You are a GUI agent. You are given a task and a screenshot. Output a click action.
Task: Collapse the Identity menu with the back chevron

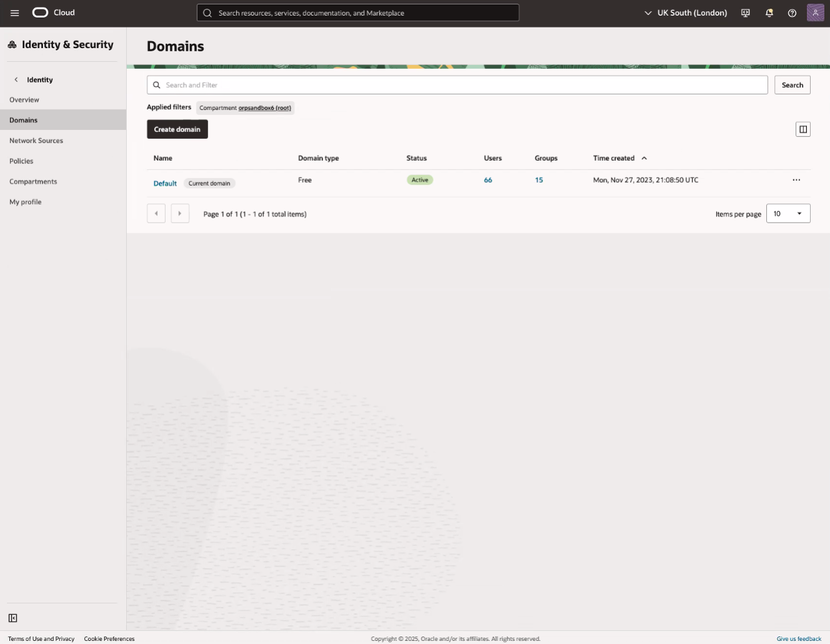click(16, 79)
